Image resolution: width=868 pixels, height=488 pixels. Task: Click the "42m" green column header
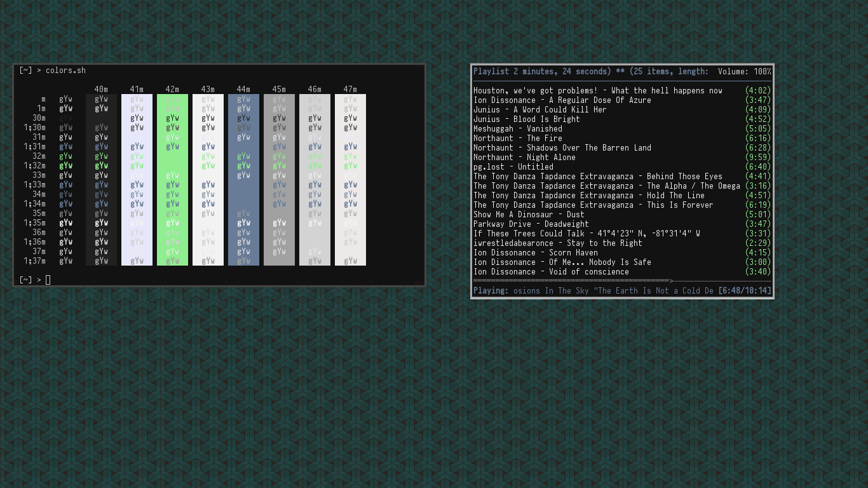pos(172,90)
